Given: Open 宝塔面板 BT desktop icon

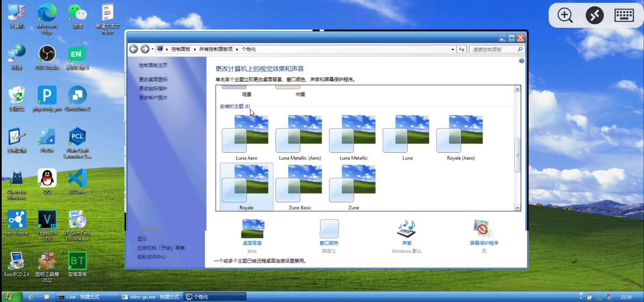Looking at the screenshot, I should point(78,264).
